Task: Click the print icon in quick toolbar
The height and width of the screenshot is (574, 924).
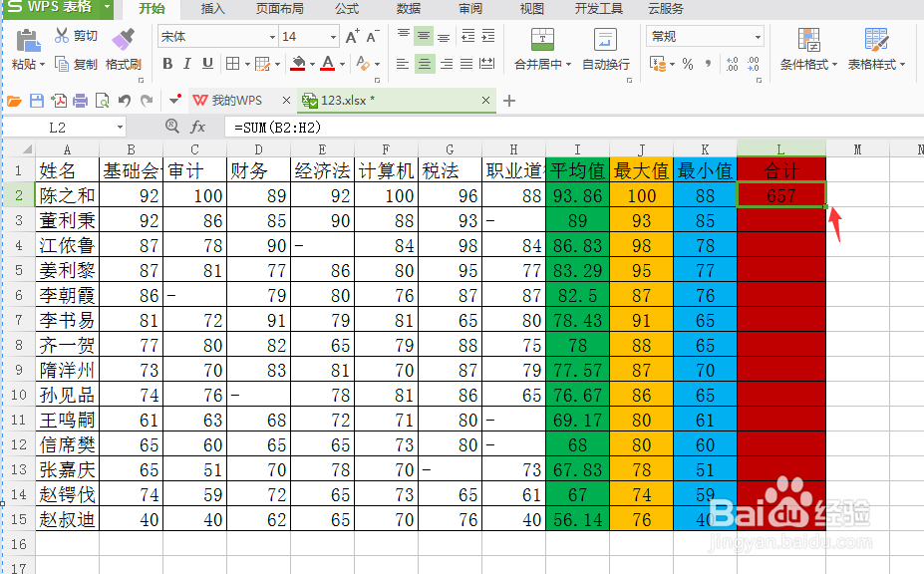Action: point(80,101)
